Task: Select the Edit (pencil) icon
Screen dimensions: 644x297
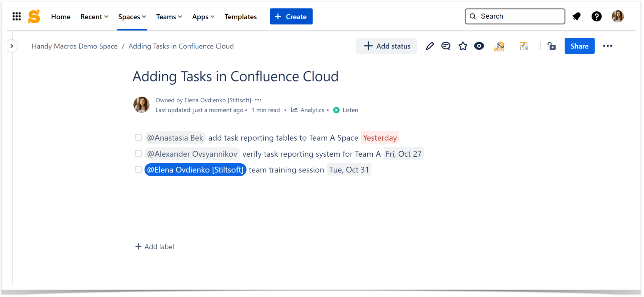Action: (x=430, y=46)
